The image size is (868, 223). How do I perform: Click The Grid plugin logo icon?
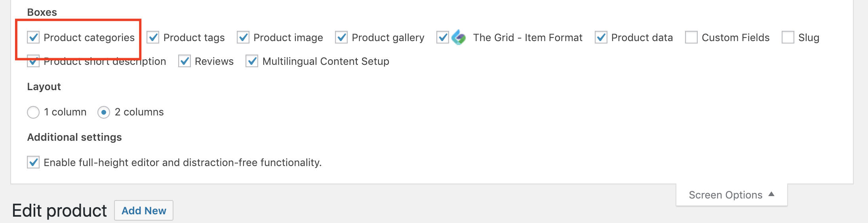coord(459,38)
